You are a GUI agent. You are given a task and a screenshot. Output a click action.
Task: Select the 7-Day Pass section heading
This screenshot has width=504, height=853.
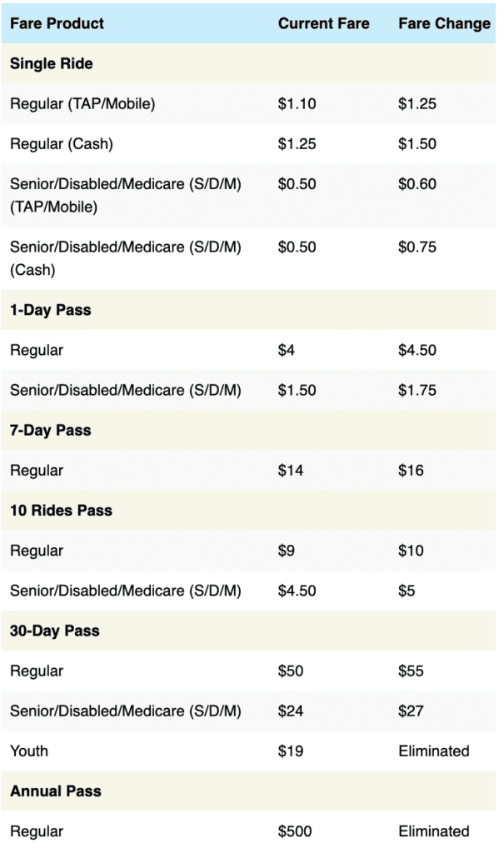tap(51, 431)
